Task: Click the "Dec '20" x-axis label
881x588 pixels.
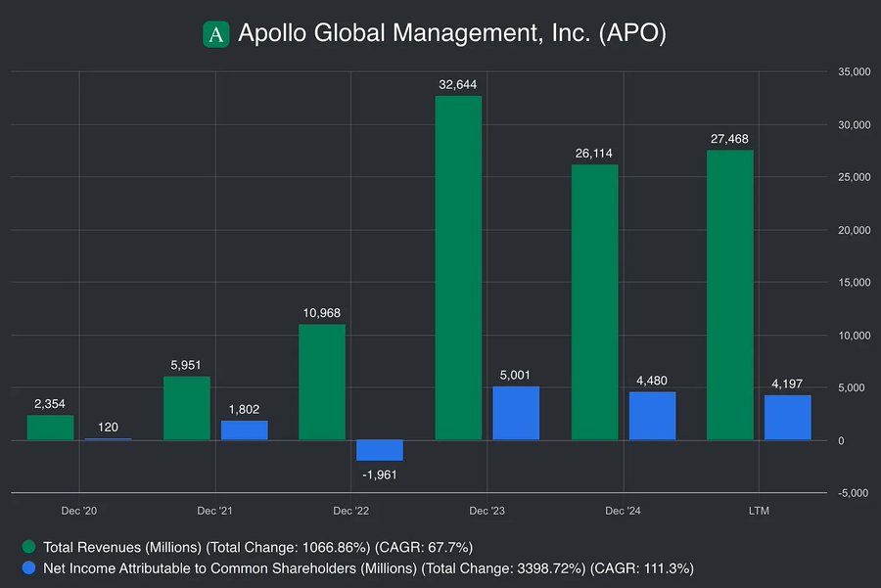Action: pos(78,511)
